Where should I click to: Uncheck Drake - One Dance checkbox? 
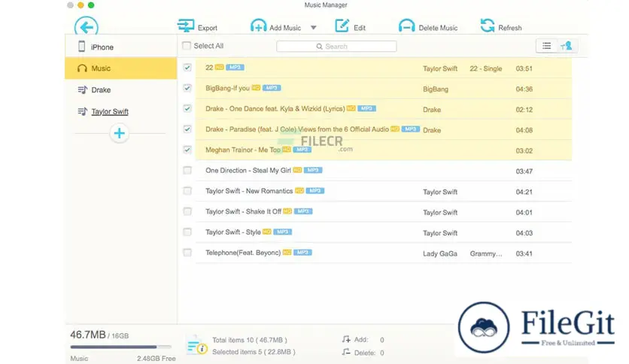[x=187, y=108]
